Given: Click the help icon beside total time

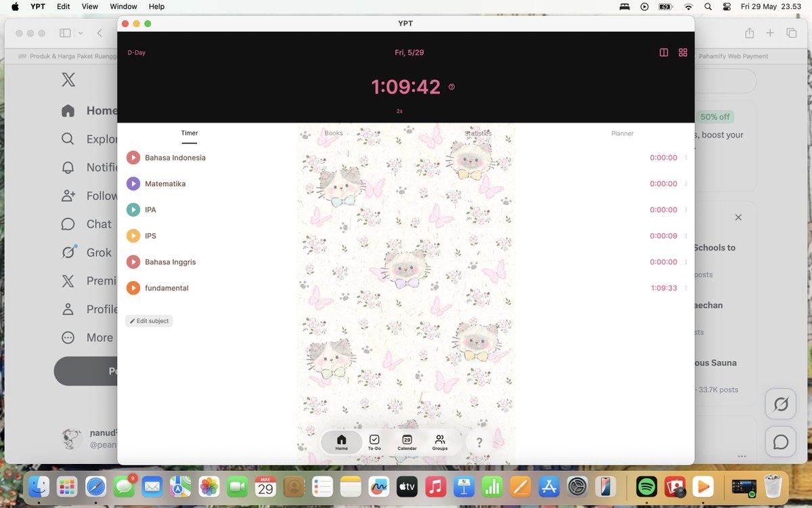Looking at the screenshot, I should point(451,87).
